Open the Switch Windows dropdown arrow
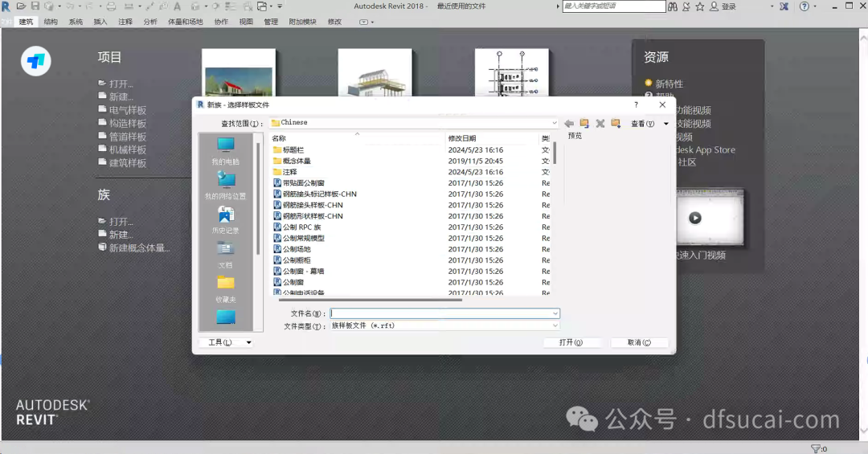868x454 pixels. [x=272, y=6]
